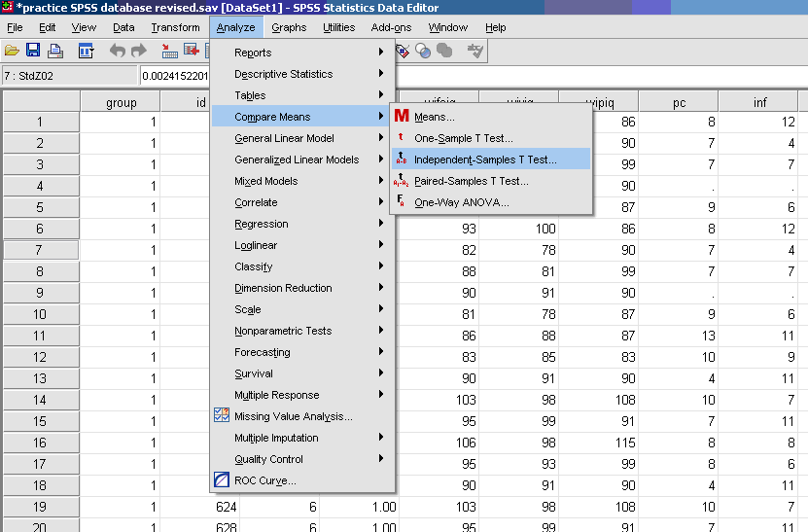This screenshot has height=532, width=808.
Task: Open the Transform menu
Action: pos(175,27)
